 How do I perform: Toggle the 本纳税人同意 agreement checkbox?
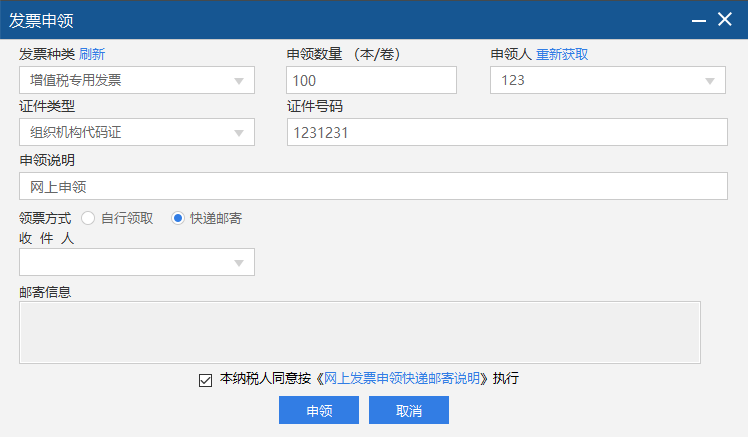[x=205, y=380]
